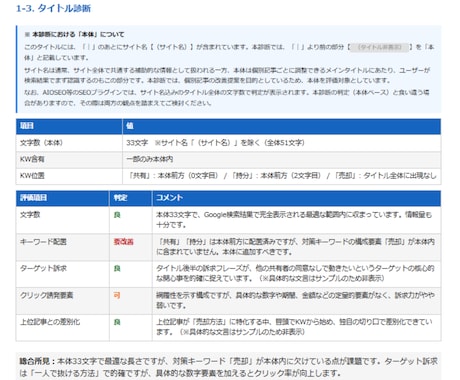Click the '良' verdict in the 上位記事との差別化 row
This screenshot has height=380, width=460.
pos(117,322)
